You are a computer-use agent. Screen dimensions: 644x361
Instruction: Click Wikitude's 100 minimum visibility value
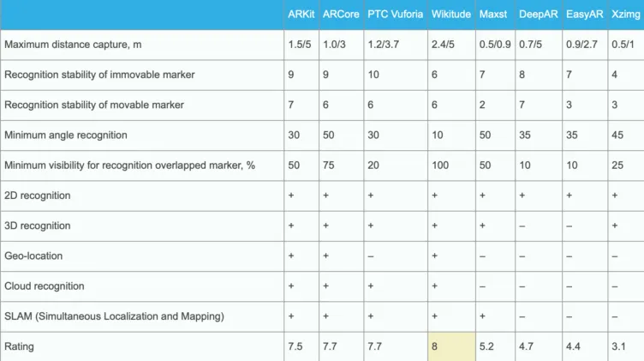pyautogui.click(x=440, y=165)
